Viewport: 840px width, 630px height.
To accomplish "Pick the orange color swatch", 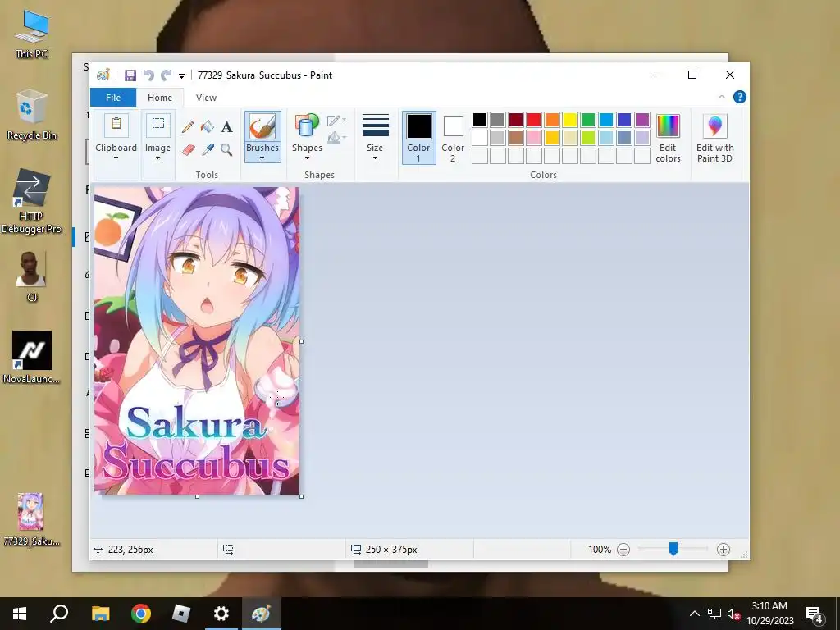I will point(552,120).
